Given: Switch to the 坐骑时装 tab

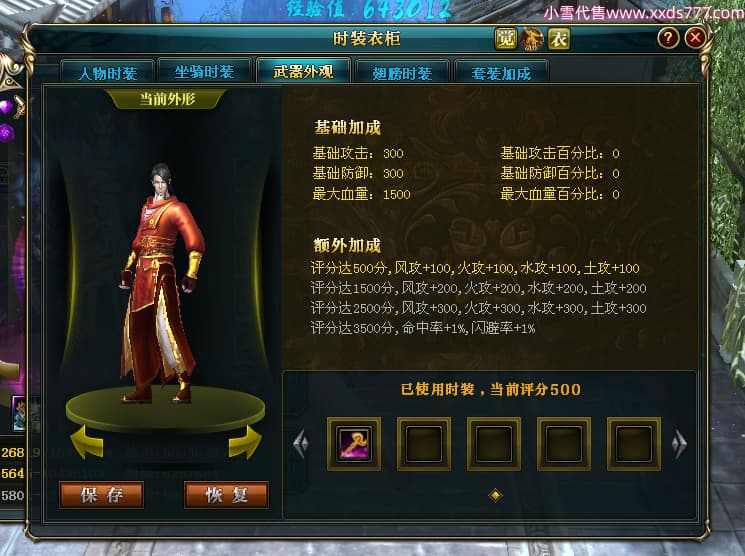Looking at the screenshot, I should (x=204, y=71).
